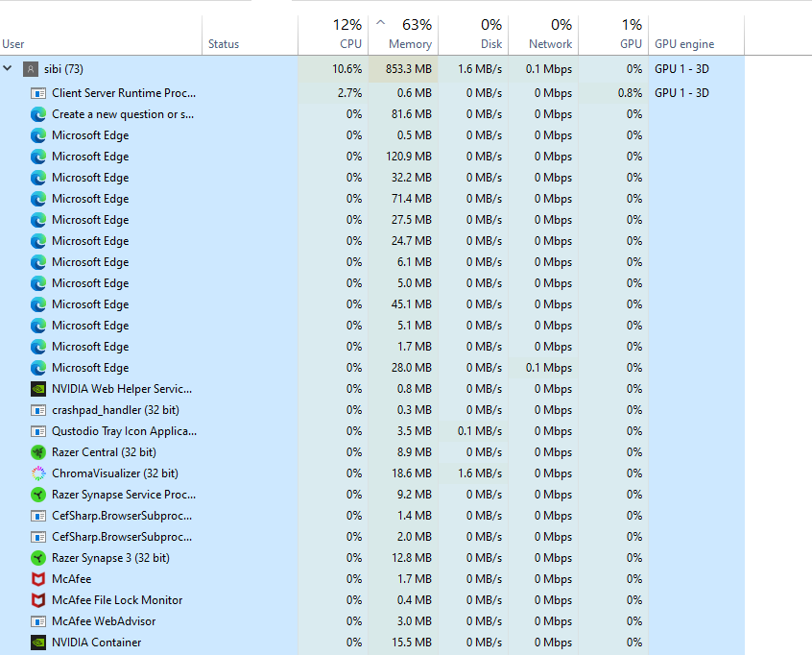Select NVIDIA Container process row
Viewport: 812px width, 655px height.
click(372, 643)
